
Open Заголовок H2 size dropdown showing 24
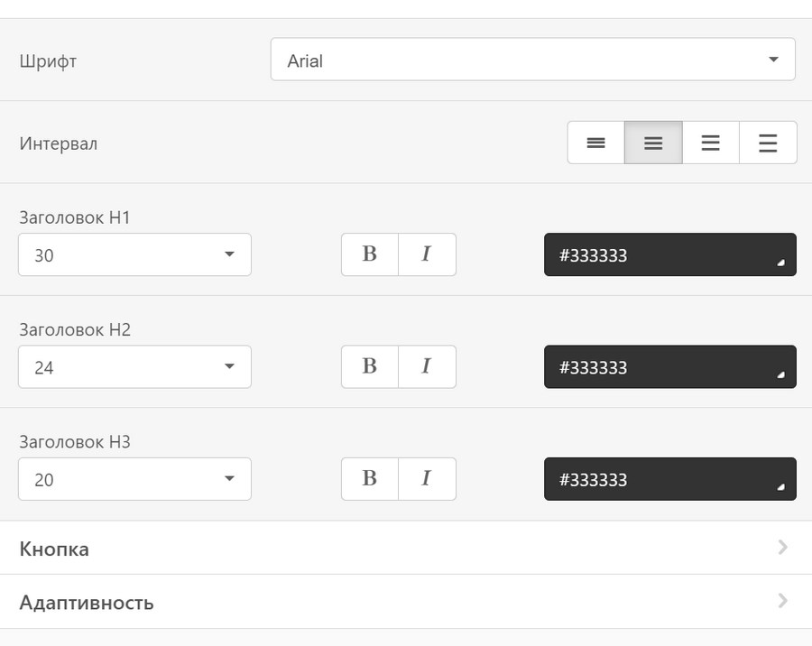[134, 366]
